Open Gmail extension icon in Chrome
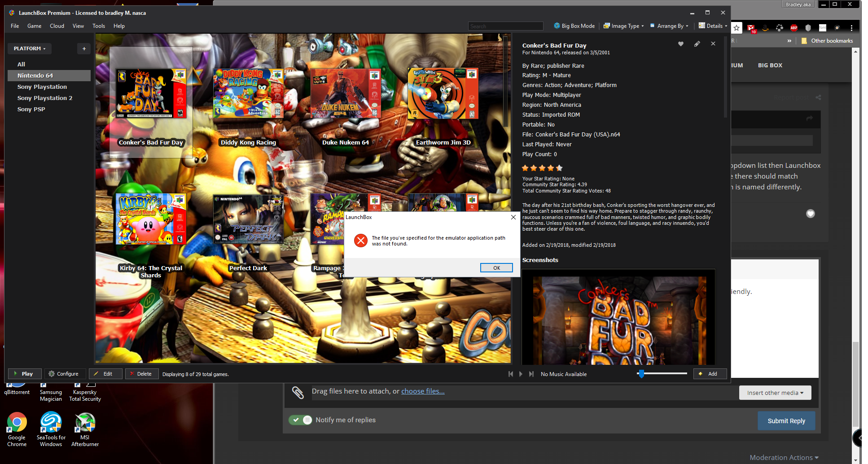Viewport: 868px width, 464px height. (751, 28)
